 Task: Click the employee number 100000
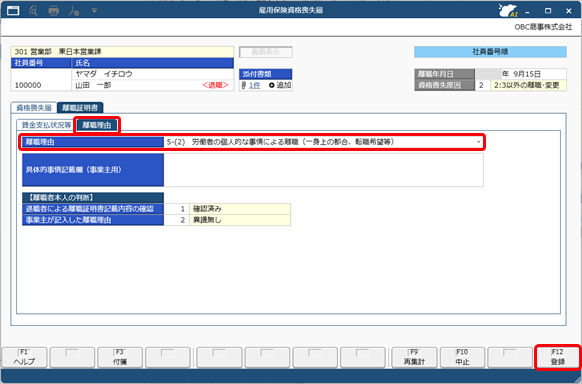click(28, 85)
